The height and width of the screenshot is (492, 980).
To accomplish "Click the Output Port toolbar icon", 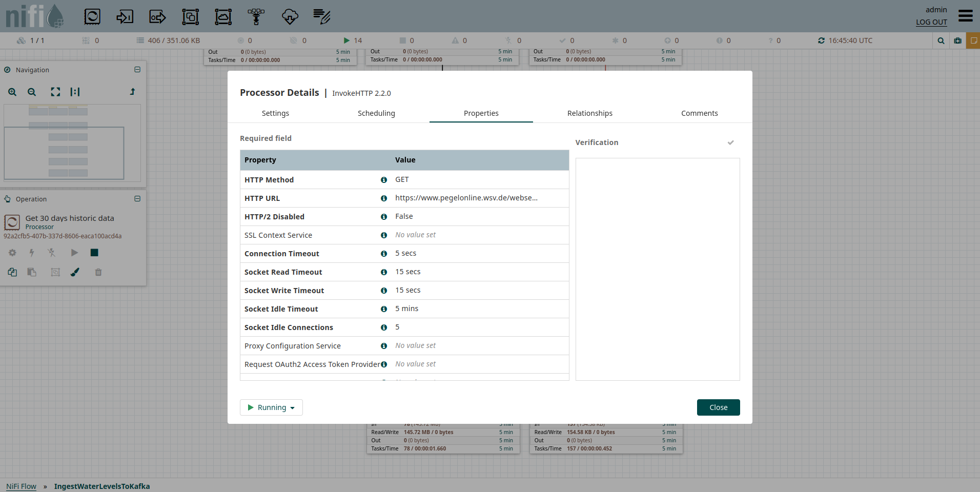I will point(157,17).
